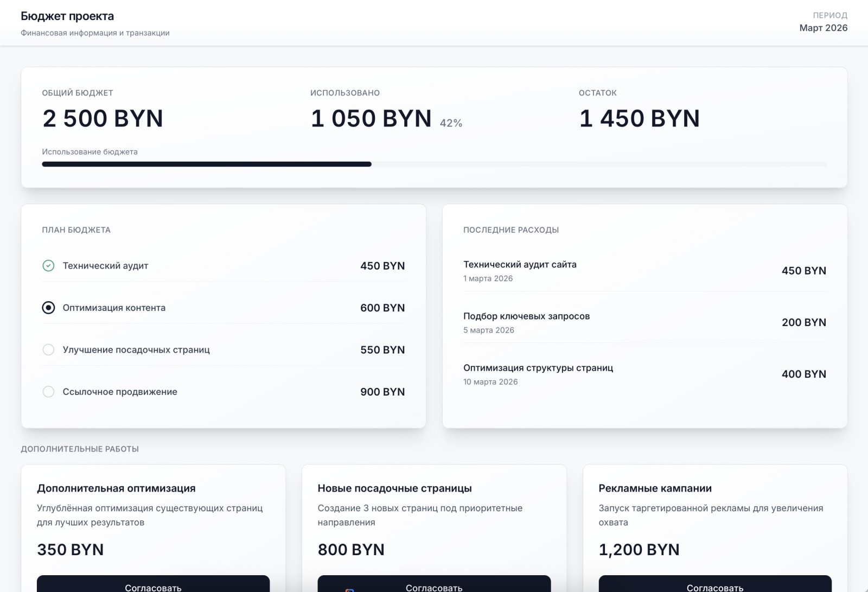This screenshot has width=868, height=592.
Task: Click the 450 BYN amount in План бюджета
Action: 382,266
